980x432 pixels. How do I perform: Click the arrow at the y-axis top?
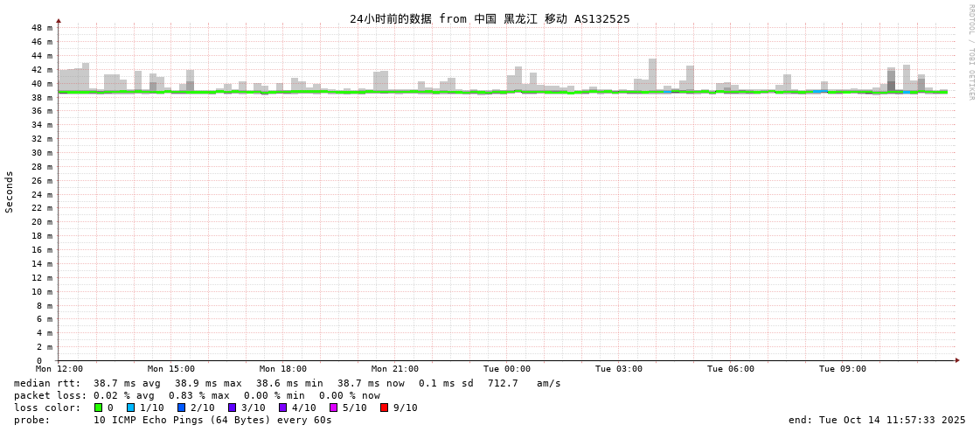coord(59,20)
